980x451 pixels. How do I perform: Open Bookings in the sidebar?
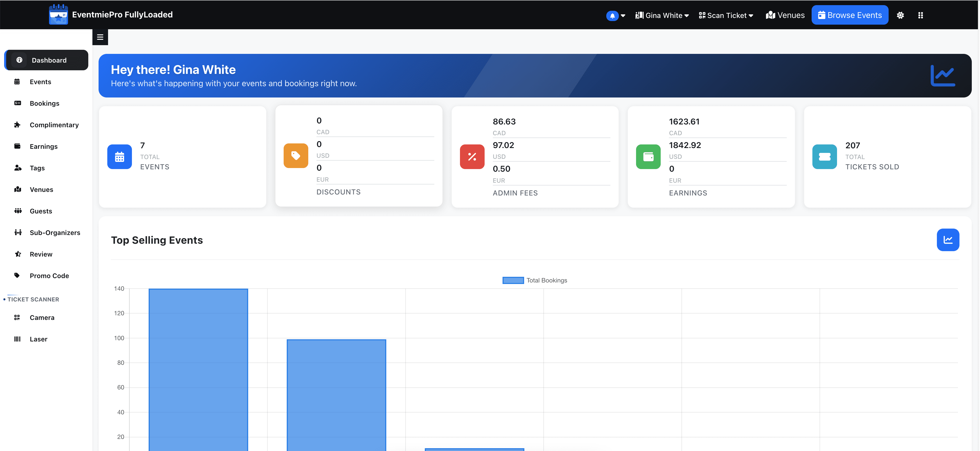pos(46,103)
